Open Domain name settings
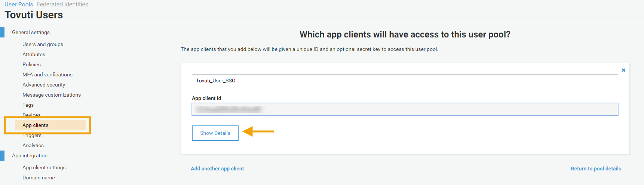Viewport: 644px width, 185px height. point(39,178)
